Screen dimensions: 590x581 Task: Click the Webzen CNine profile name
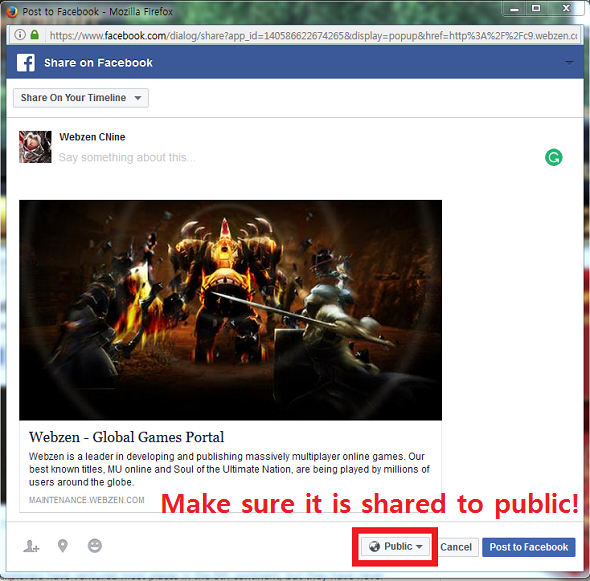point(92,137)
